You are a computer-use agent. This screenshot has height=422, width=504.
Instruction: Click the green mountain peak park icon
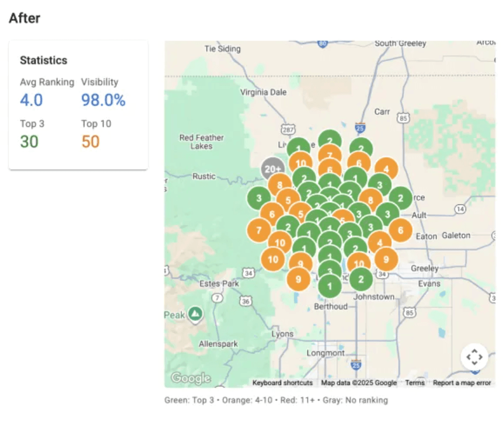(196, 315)
